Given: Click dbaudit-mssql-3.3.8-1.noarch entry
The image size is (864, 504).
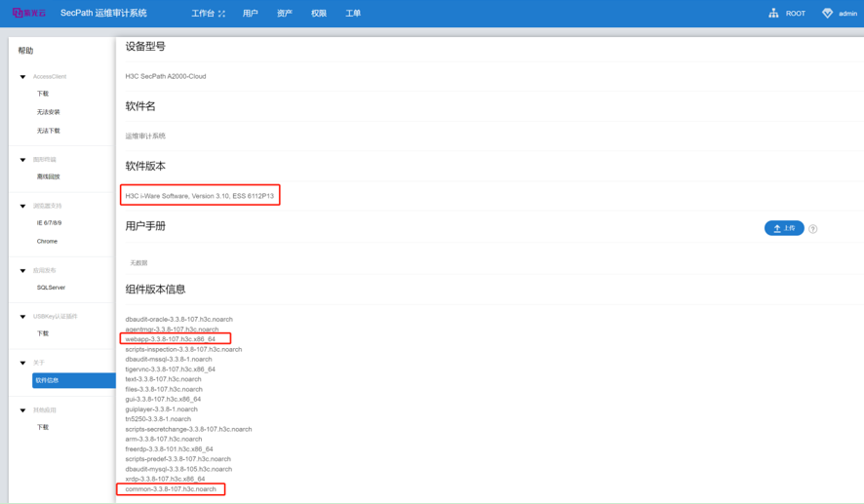Looking at the screenshot, I should pos(168,359).
